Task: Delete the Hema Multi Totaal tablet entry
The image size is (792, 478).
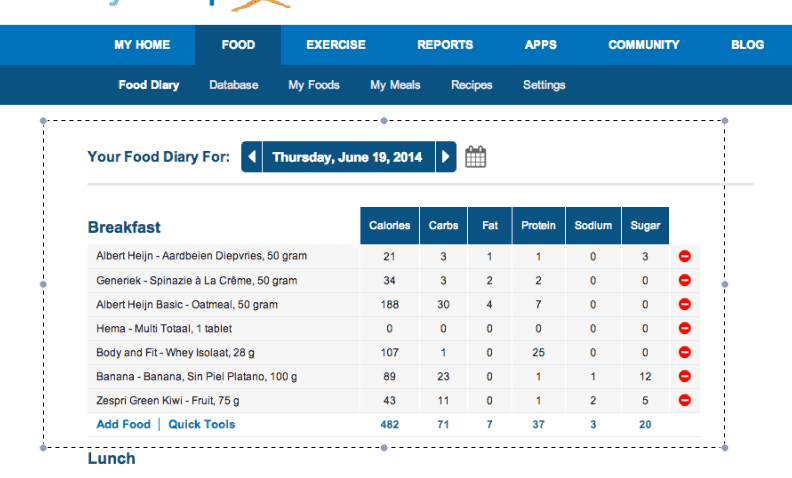Action: 685,328
